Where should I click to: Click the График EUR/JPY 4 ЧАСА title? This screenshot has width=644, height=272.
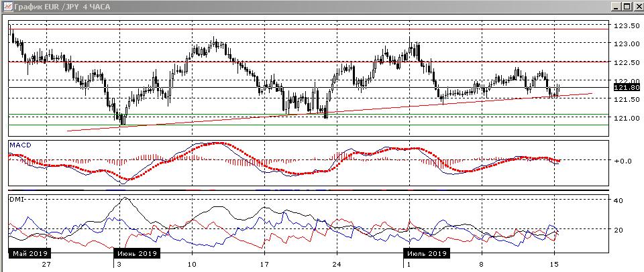click(62, 7)
